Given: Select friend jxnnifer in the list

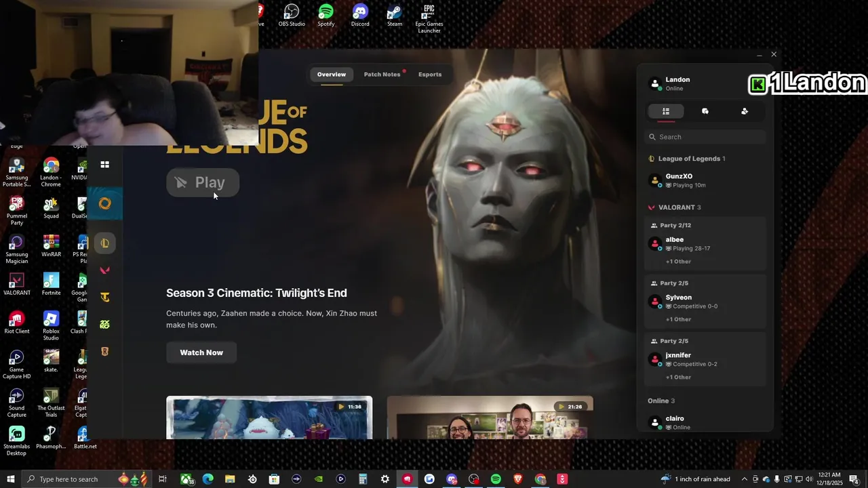Looking at the screenshot, I should tap(705, 359).
